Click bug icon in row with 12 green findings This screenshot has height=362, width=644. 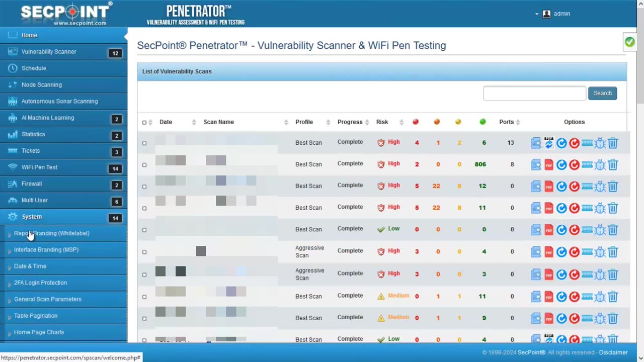tap(600, 187)
